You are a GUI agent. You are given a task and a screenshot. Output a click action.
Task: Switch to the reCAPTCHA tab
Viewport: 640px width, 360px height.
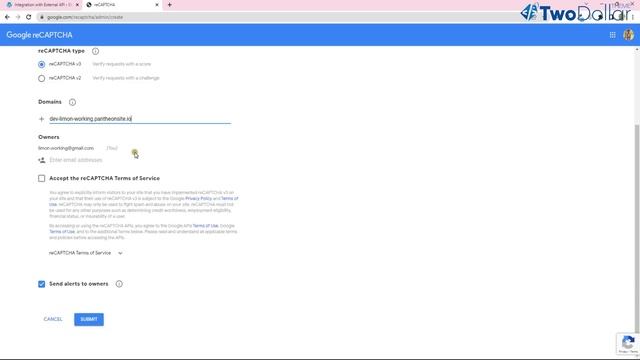[122, 5]
